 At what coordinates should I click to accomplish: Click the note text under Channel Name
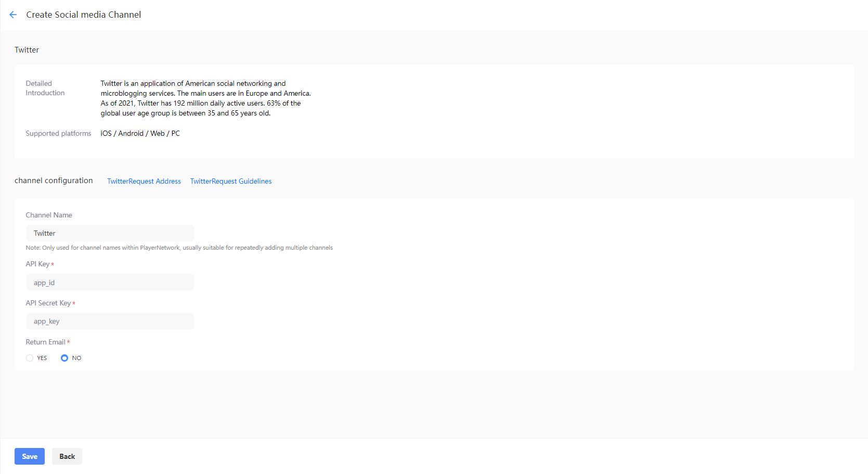pos(179,248)
